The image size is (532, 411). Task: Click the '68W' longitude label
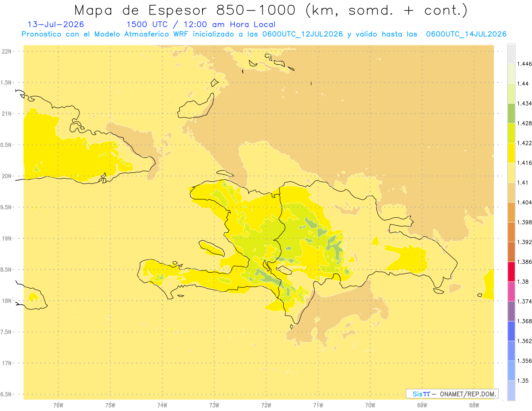(474, 405)
